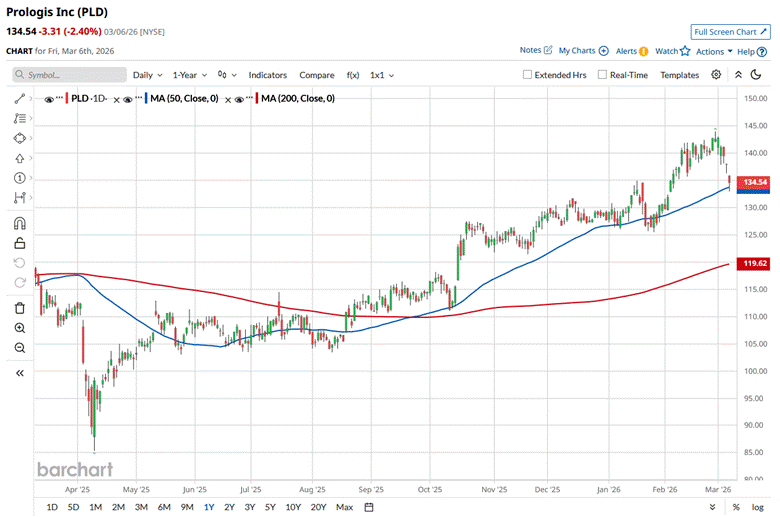
Task: Enable the Extended Hrs checkbox
Action: point(528,75)
